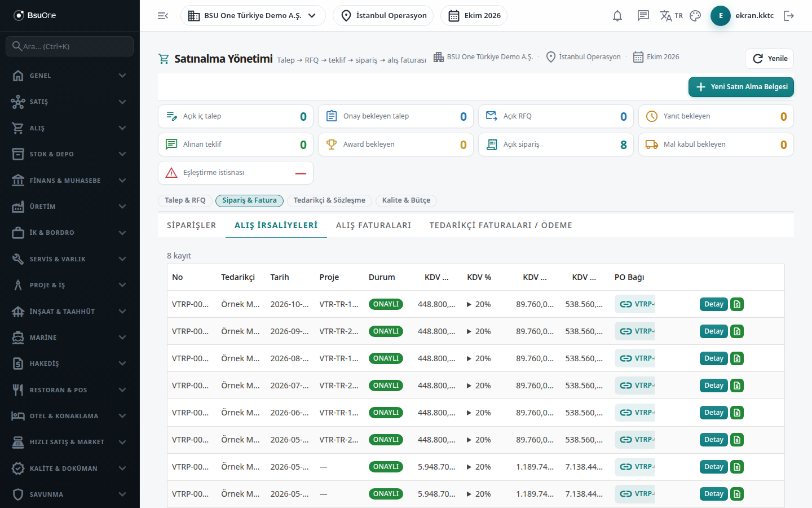812x508 pixels.
Task: Open PO link in 2026-07 row
Action: pyautogui.click(x=635, y=386)
